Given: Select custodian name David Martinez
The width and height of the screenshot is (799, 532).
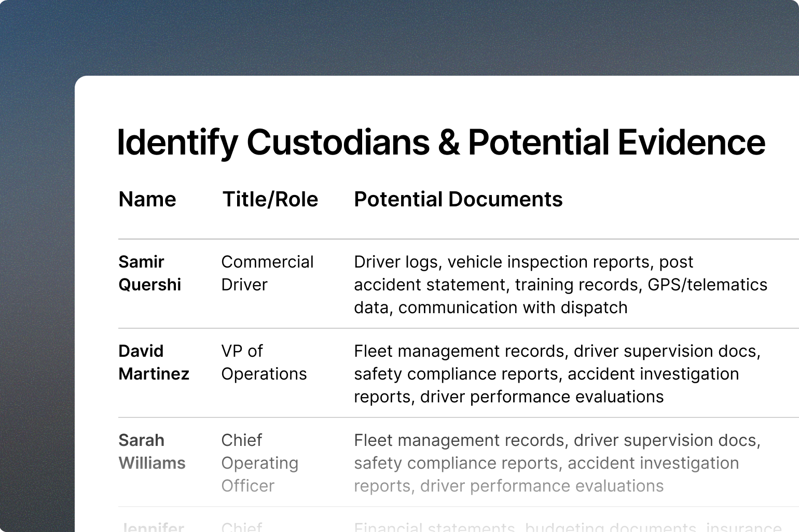Looking at the screenshot, I should (154, 362).
